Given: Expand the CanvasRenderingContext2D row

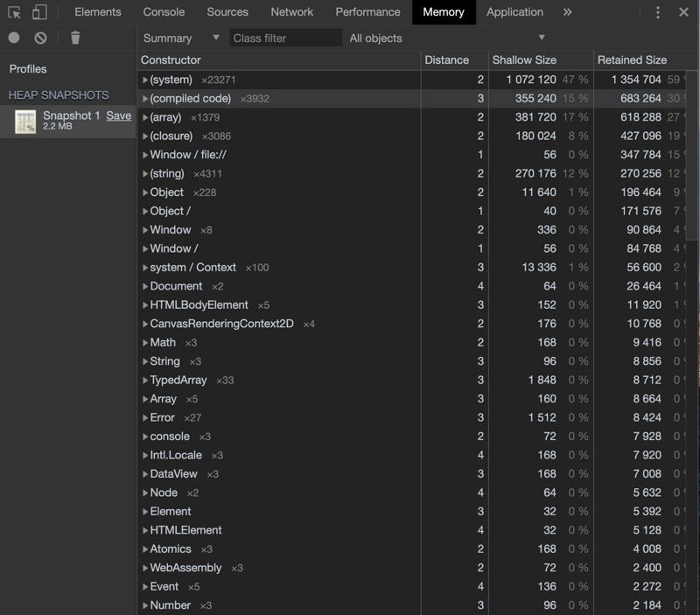Looking at the screenshot, I should click(x=145, y=324).
